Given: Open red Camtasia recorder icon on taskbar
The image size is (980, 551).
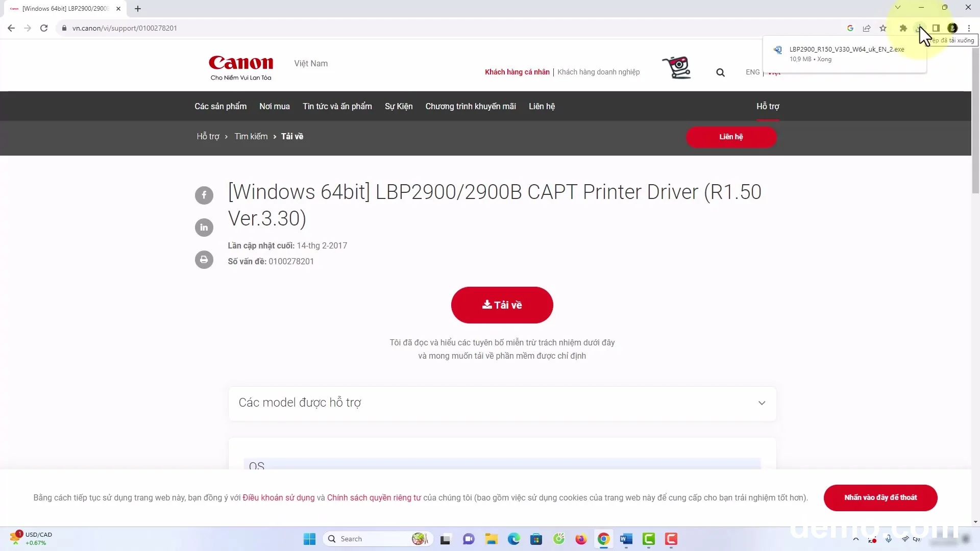Looking at the screenshot, I should [671, 539].
